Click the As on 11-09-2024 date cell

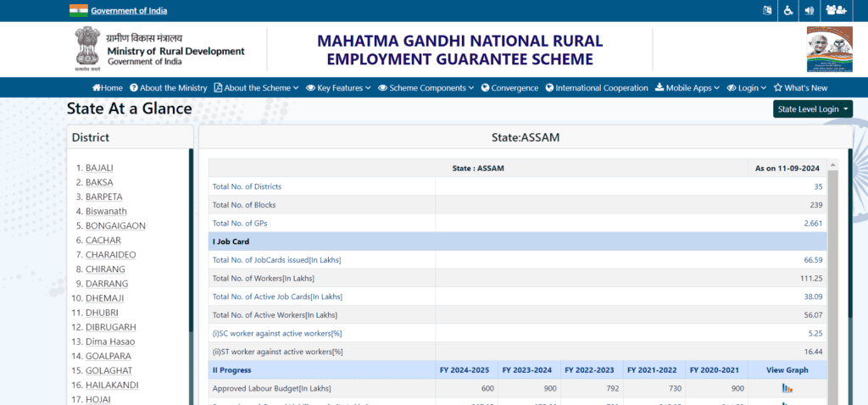tap(787, 169)
